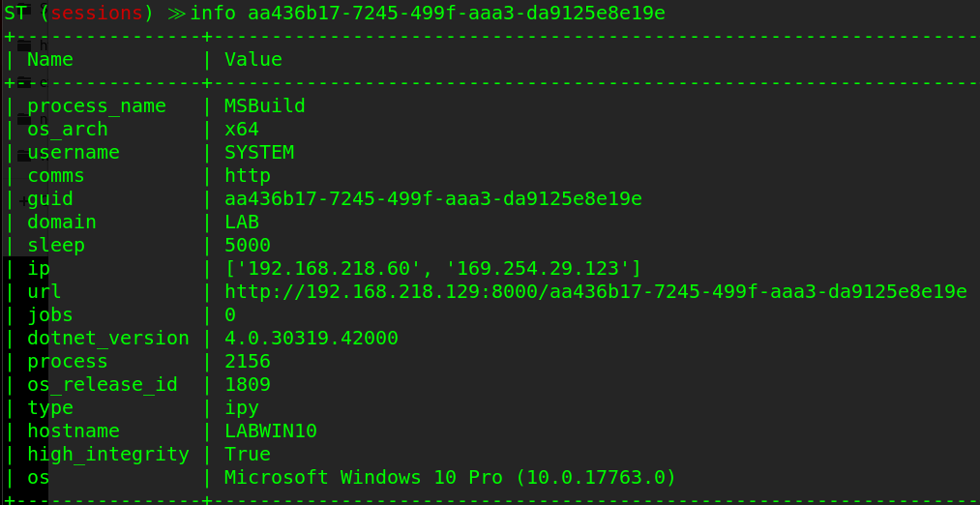Click the IP address 192.168.218.60
Screen dimensions: 980x505
311,268
